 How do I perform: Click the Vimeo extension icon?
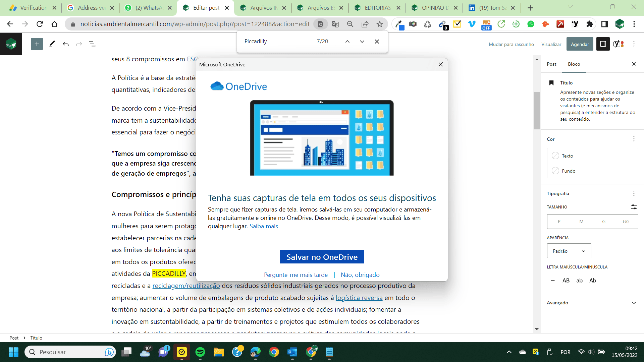click(x=472, y=24)
